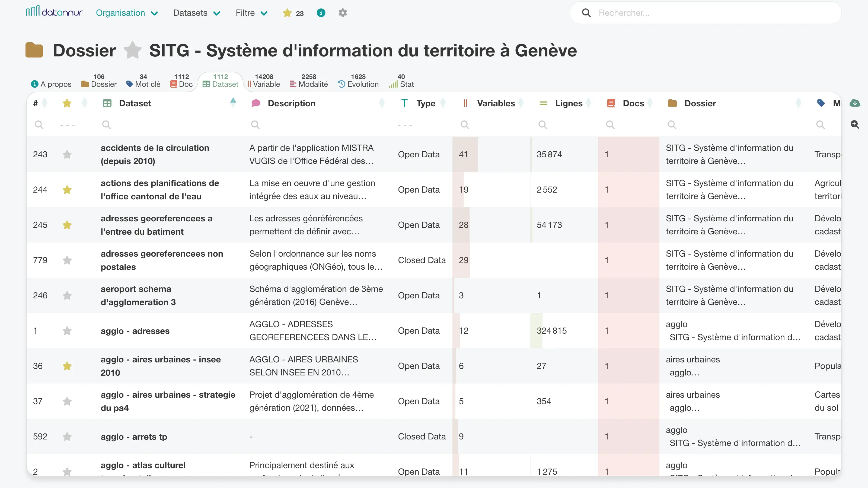This screenshot has height=488, width=868.
Task: Expand the Organisation dropdown menu
Action: [127, 13]
